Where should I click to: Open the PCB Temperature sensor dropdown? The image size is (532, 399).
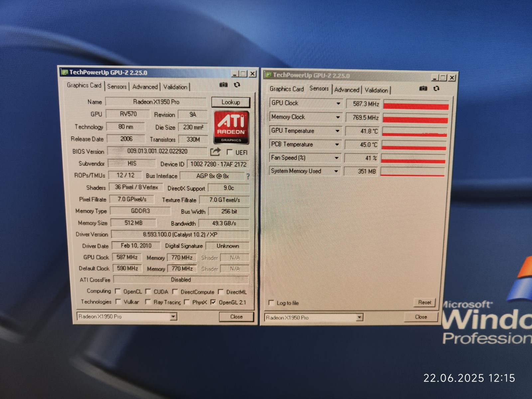pyautogui.click(x=337, y=145)
